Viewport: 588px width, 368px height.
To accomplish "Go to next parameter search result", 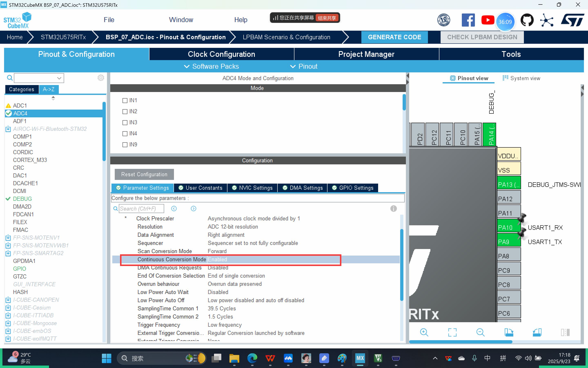I will tap(193, 209).
